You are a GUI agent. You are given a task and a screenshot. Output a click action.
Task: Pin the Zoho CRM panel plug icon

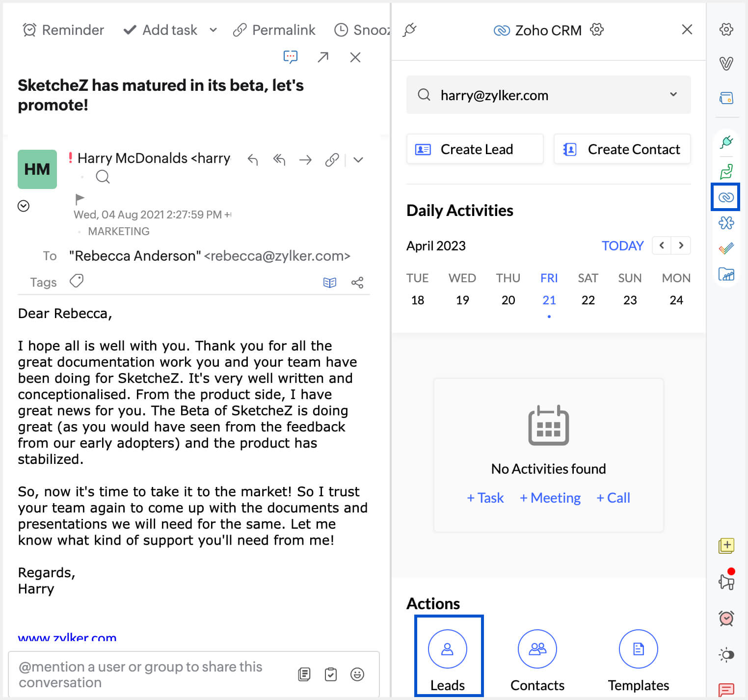tap(410, 30)
